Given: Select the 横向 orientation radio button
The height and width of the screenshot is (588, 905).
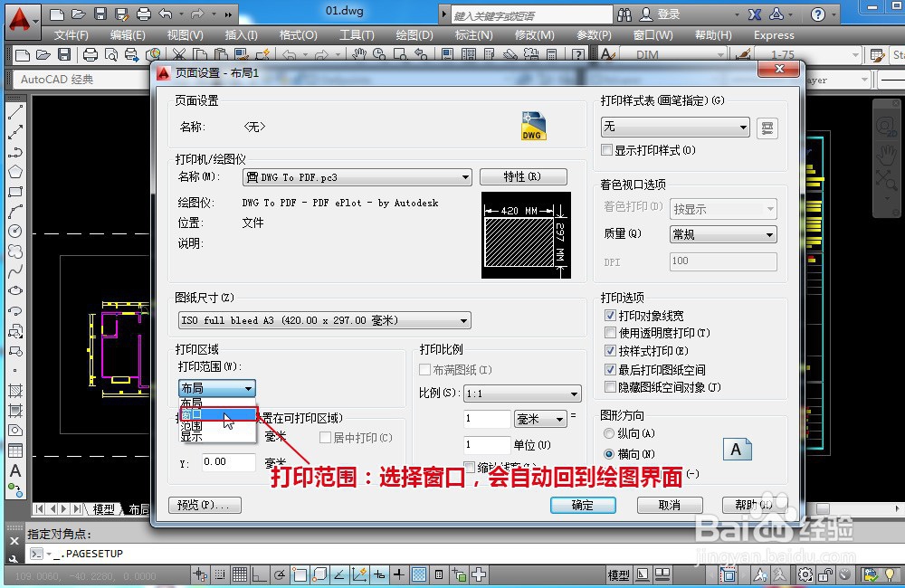Looking at the screenshot, I should pyautogui.click(x=608, y=453).
